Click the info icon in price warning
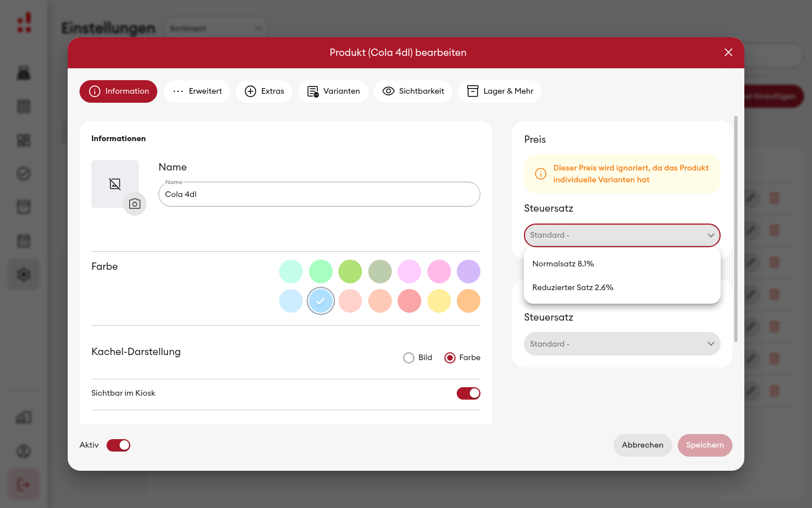Viewport: 812px width, 508px height. tap(540, 174)
